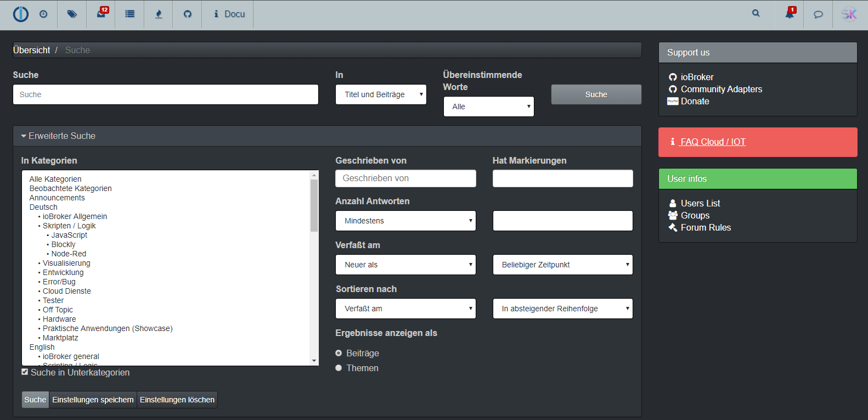Open the Neuer als dropdown
Viewport: 868px width, 420px height.
tap(405, 265)
